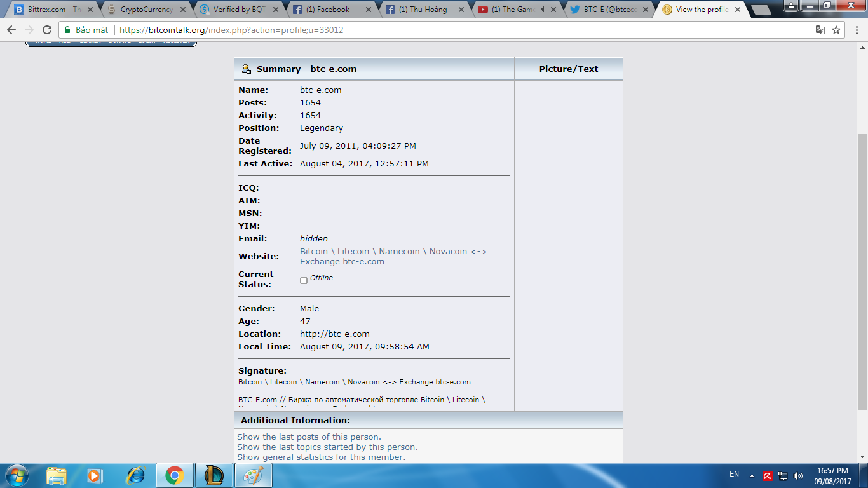Click the registration date 'July 09, 2011, 04:09:27 PM'
This screenshot has width=868, height=488.
358,146
